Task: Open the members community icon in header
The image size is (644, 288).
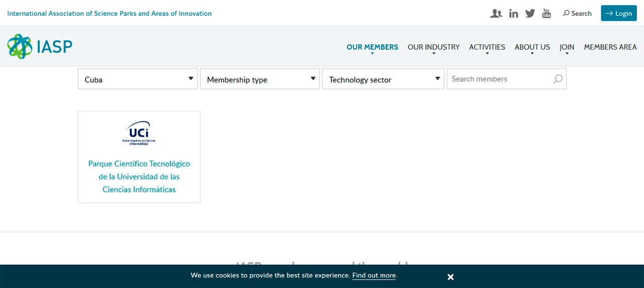Action: tap(496, 14)
